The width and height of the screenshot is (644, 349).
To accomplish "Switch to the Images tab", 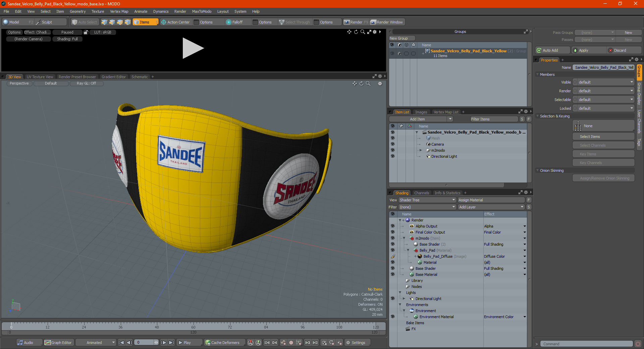I will pyautogui.click(x=421, y=112).
